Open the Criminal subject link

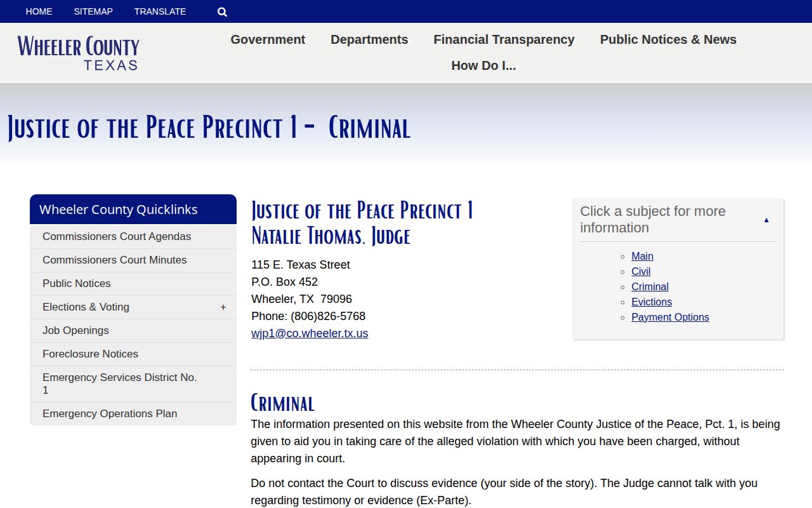click(x=650, y=287)
